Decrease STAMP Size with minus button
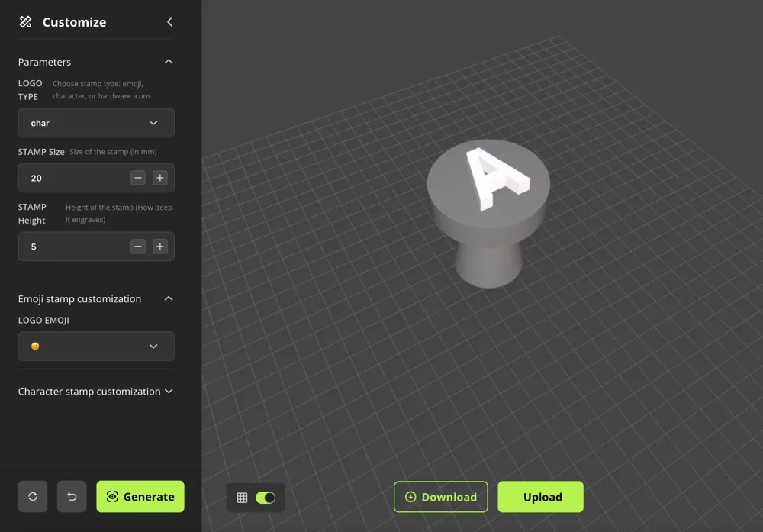The image size is (763, 532). coord(138,178)
